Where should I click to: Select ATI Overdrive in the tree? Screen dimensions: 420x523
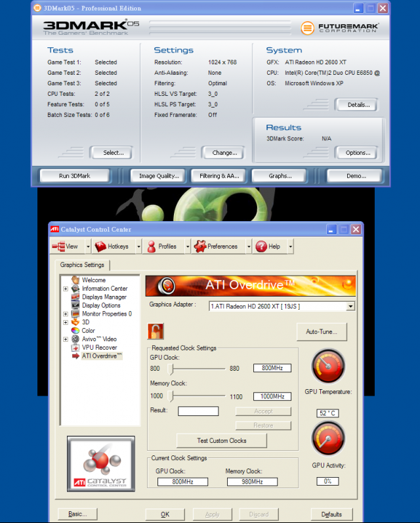point(102,356)
